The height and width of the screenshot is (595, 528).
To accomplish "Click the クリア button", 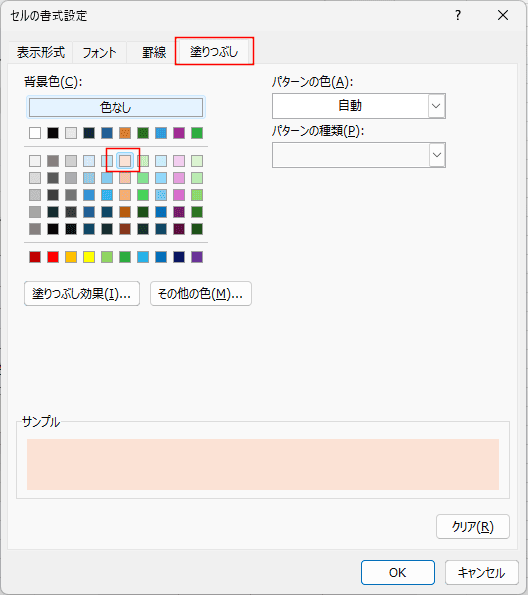I will (473, 526).
